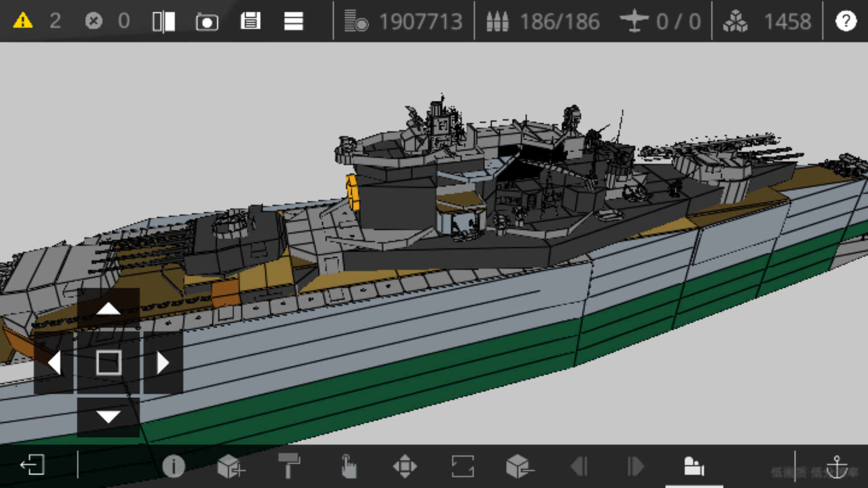The width and height of the screenshot is (868, 488).
Task: Reset view with center square button
Action: click(108, 363)
